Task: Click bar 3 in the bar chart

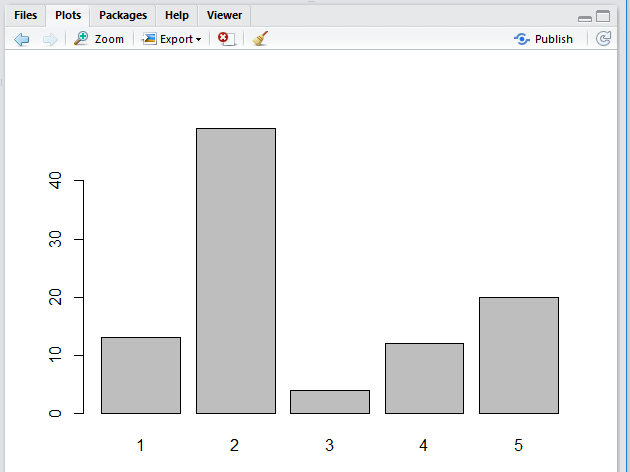Action: [330, 402]
